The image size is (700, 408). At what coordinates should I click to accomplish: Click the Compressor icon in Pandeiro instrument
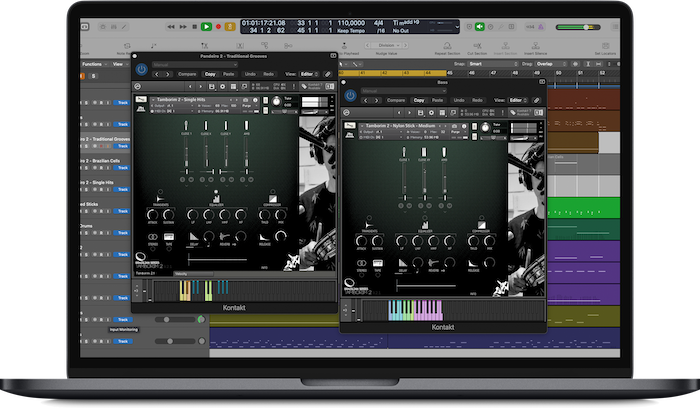(272, 198)
